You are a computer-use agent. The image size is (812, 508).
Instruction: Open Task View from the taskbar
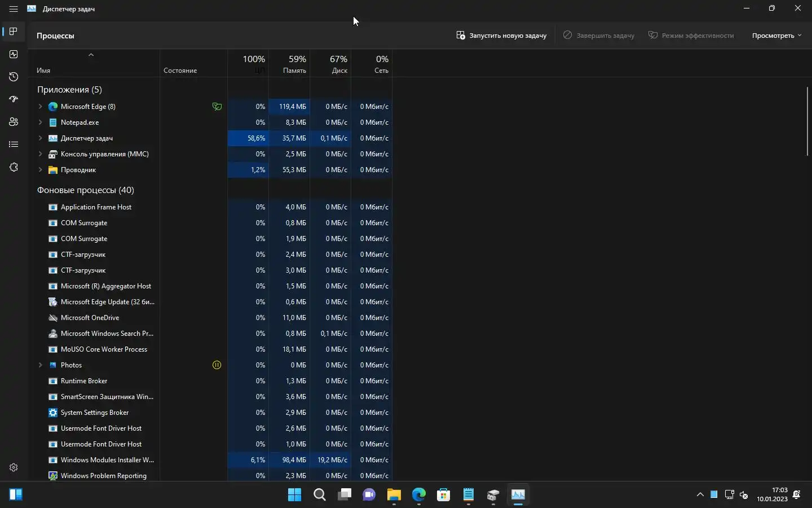point(345,495)
